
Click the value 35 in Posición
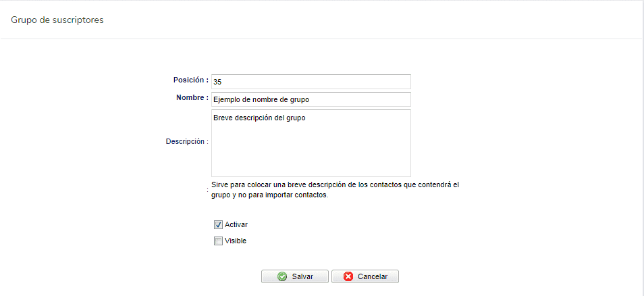click(x=217, y=82)
